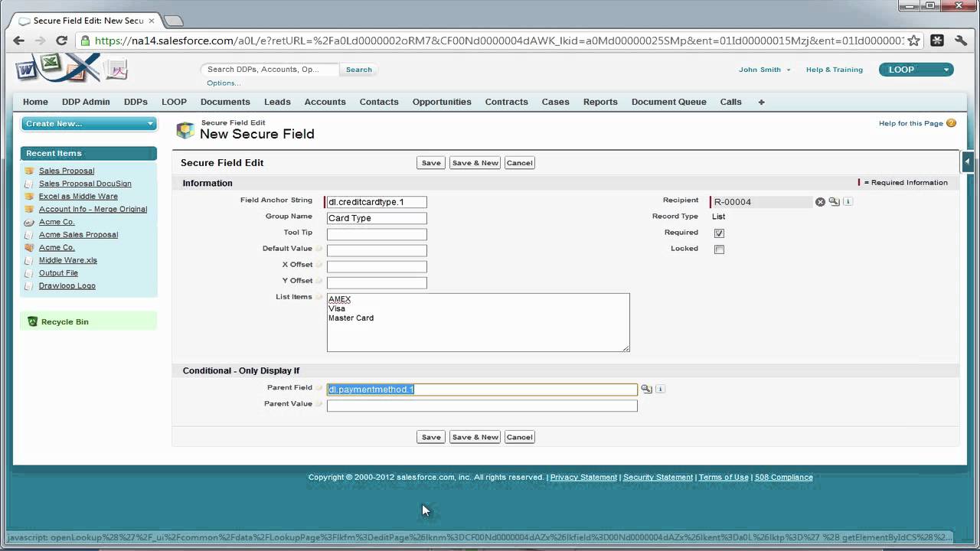Open the Help & Training link
980x551 pixels.
[834, 70]
